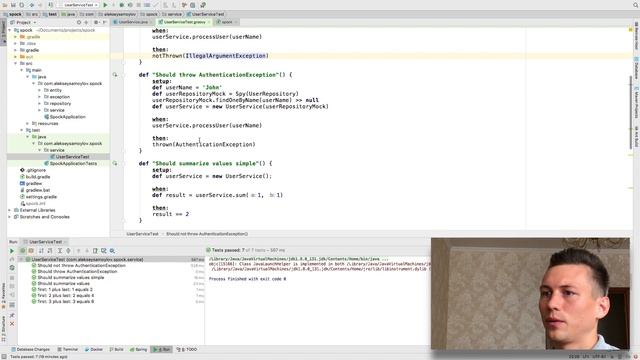Select 'Should not throw AuthenticationException' test result
The image size is (640, 360).
coord(78,265)
